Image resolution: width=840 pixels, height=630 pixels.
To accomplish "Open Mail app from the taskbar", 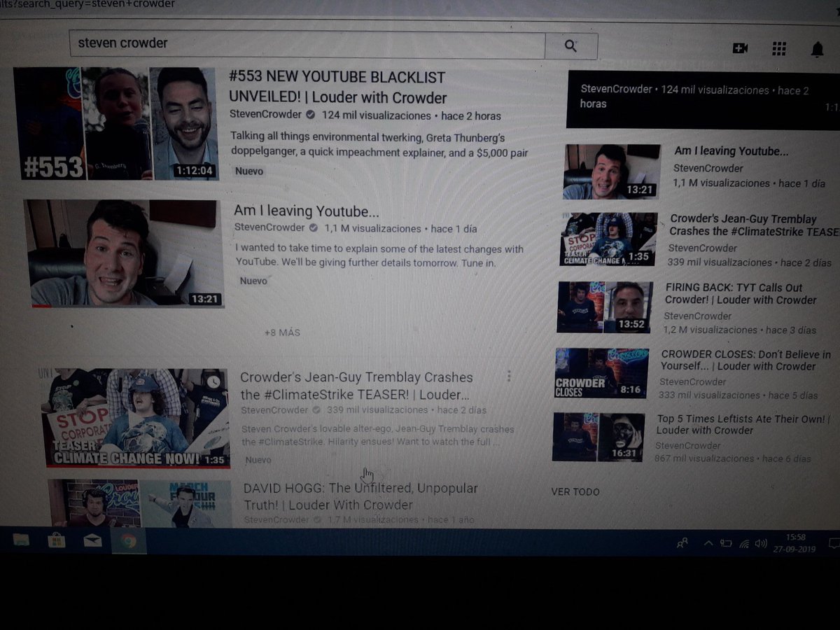I will coord(92,540).
